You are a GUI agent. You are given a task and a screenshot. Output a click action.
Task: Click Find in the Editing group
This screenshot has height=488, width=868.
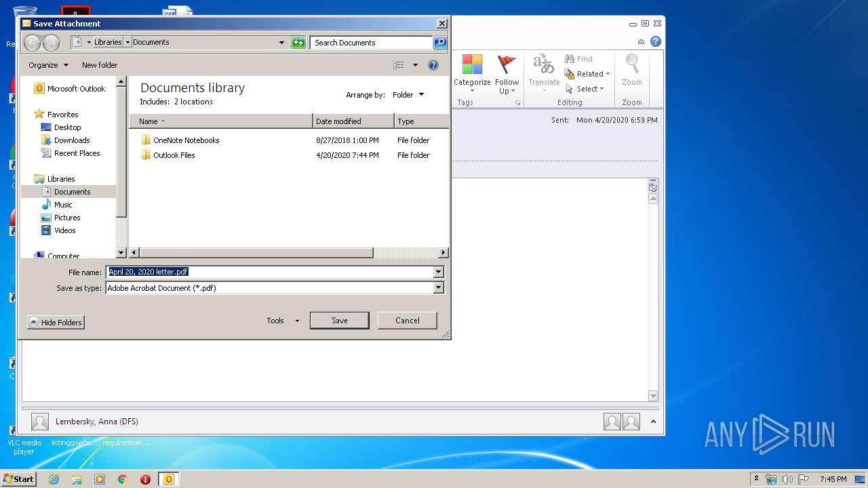tap(578, 59)
